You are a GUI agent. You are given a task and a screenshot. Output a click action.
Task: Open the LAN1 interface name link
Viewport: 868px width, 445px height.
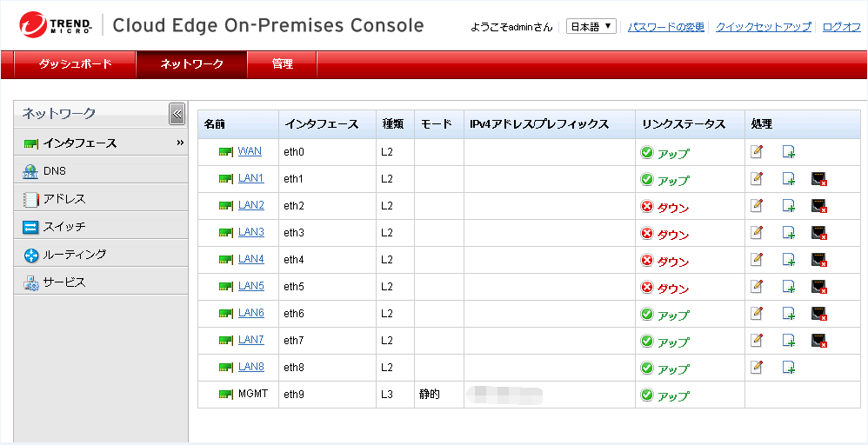pyautogui.click(x=250, y=179)
